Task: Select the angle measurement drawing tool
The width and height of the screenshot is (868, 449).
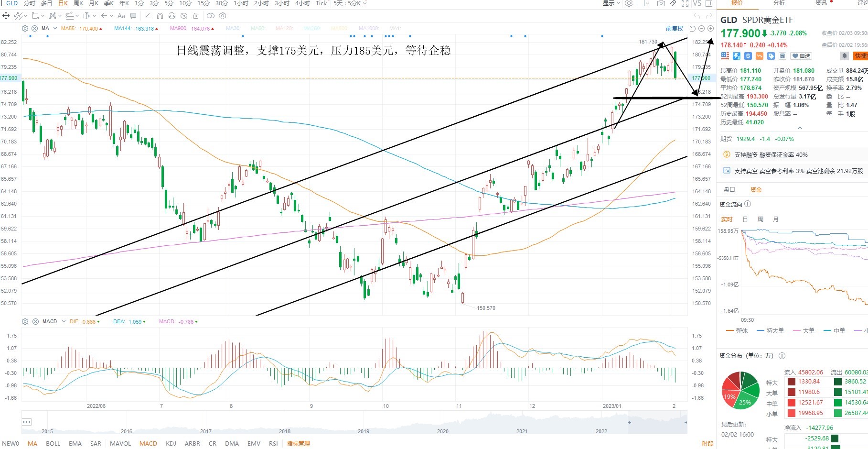Action: tap(148, 16)
